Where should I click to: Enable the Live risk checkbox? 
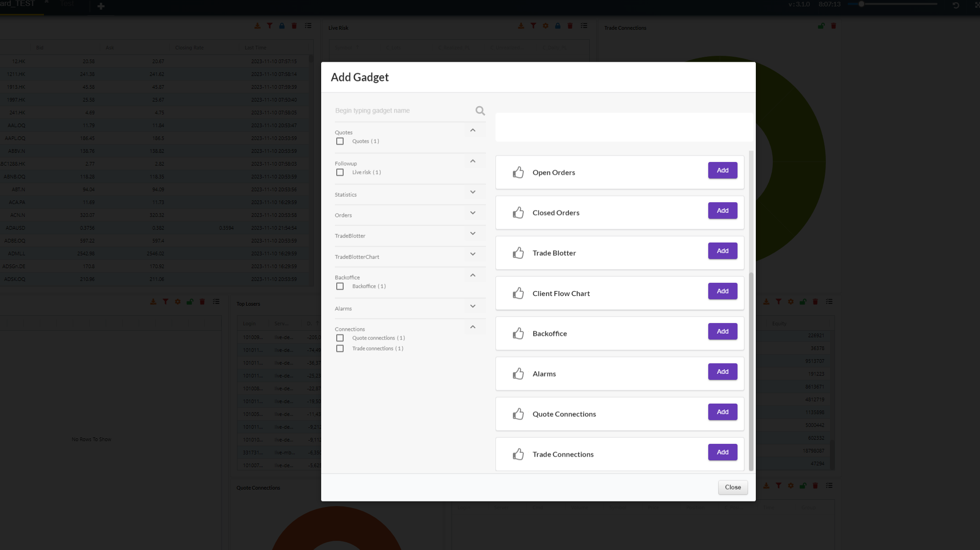(x=340, y=173)
